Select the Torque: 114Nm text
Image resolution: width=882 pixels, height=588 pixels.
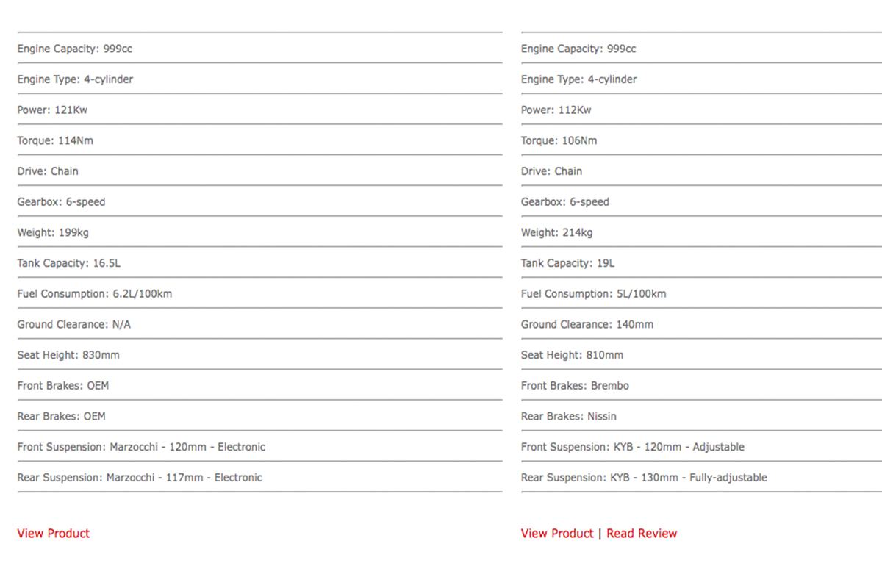[x=55, y=140]
